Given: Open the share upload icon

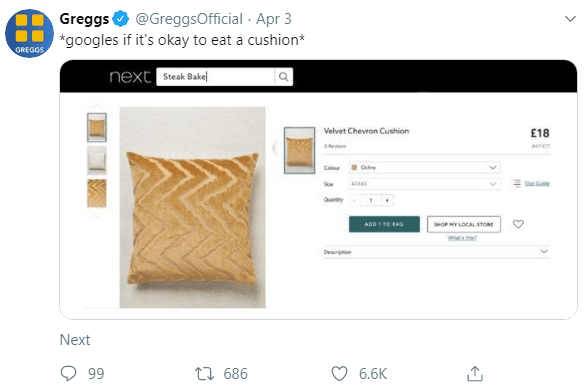Looking at the screenshot, I should point(475,373).
